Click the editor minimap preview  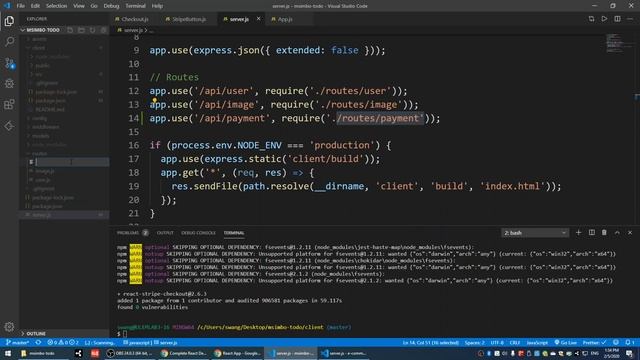(615, 43)
